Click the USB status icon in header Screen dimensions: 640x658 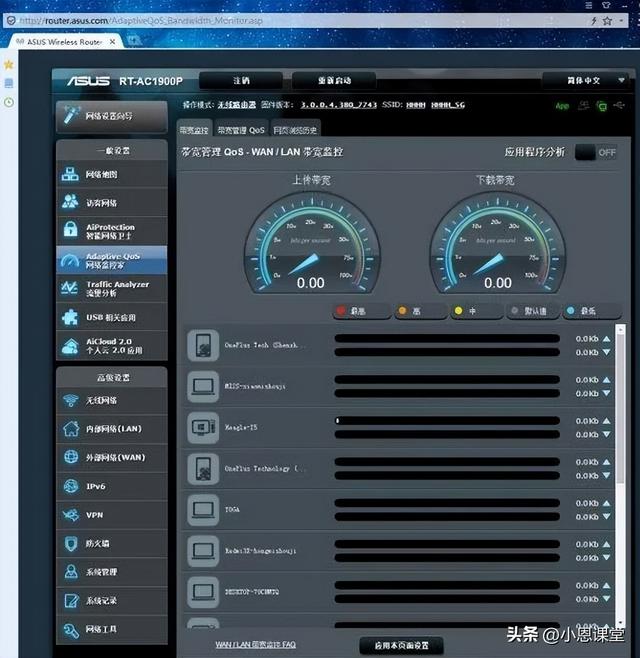pos(619,105)
